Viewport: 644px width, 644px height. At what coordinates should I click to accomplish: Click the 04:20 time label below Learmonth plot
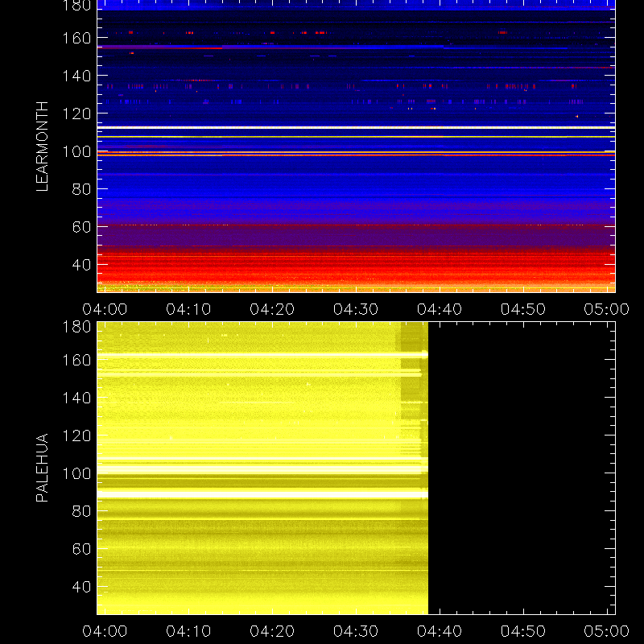pyautogui.click(x=272, y=309)
